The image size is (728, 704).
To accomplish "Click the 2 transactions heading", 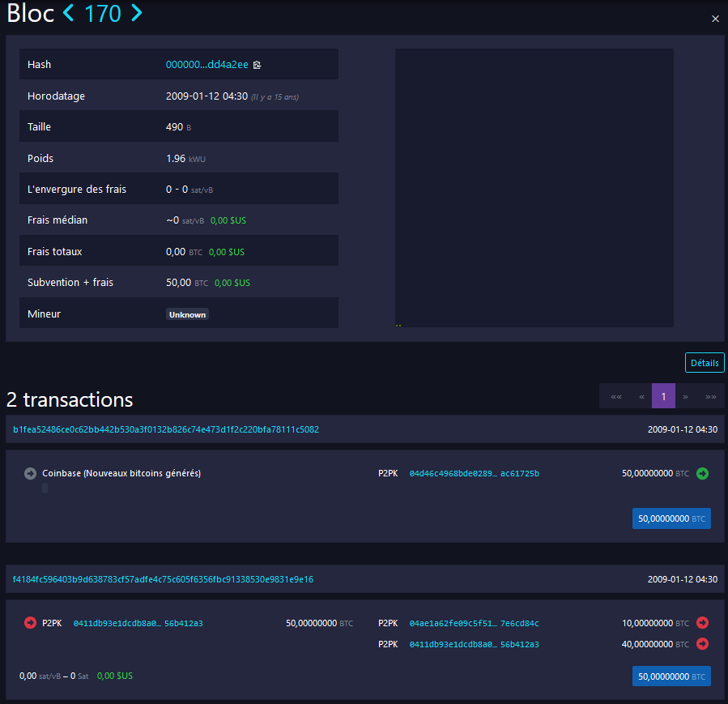I will 70,400.
